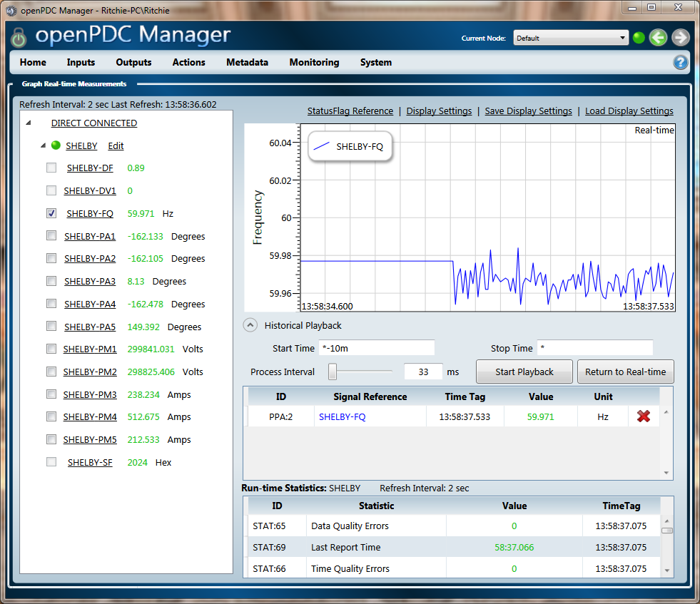Click the Edit link next to SHELBY
Viewport: 700px width, 604px height.
(116, 146)
